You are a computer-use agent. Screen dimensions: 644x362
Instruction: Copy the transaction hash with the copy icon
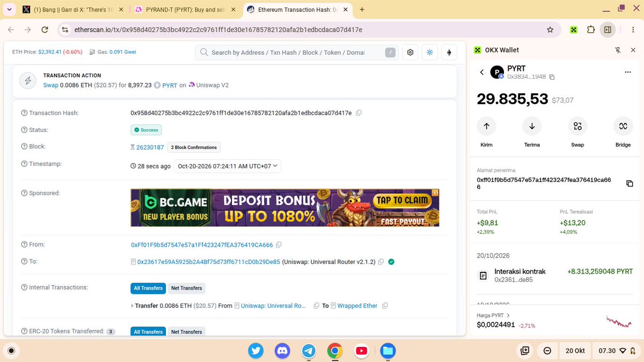[x=359, y=113]
